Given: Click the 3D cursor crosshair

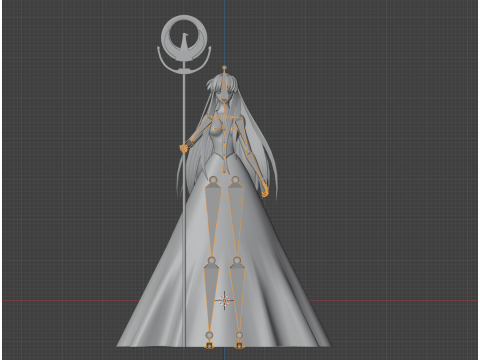Looking at the screenshot, I should [x=224, y=301].
